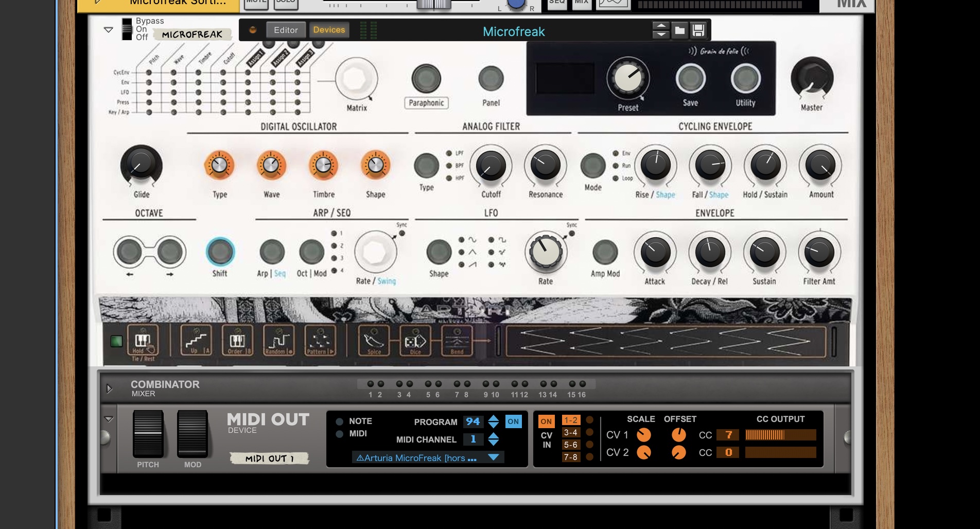Viewport: 980px width, 529px height.
Task: Click the CV 1 CC number field
Action: point(728,435)
